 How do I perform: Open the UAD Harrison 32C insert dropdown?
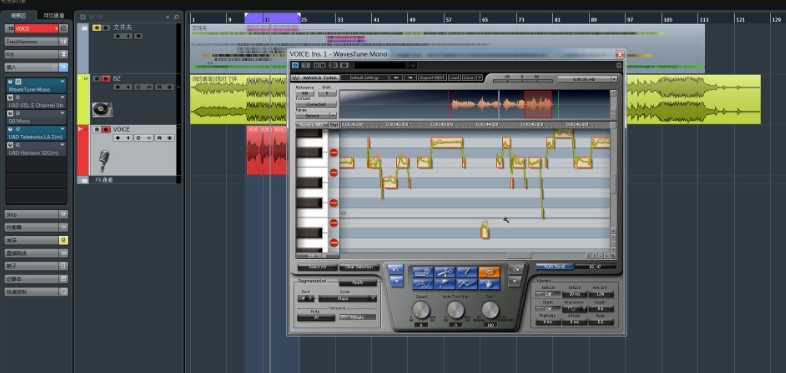62,145
